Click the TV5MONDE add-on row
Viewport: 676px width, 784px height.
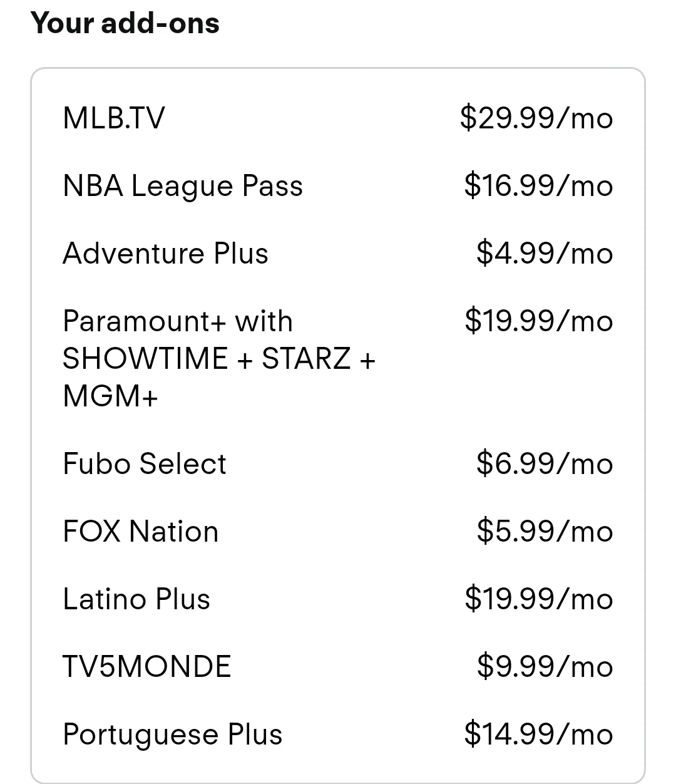tap(337, 666)
